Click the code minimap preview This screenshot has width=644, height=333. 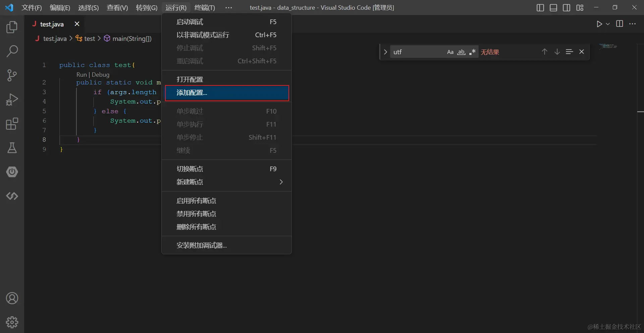(x=608, y=46)
